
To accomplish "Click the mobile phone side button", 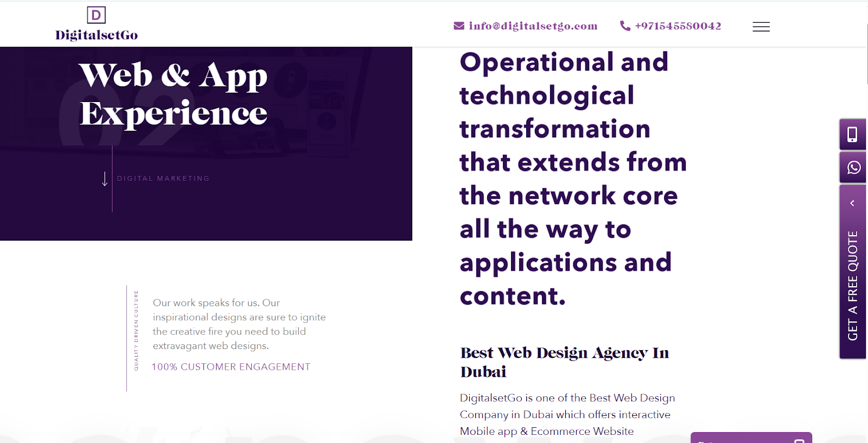I will coord(852,134).
